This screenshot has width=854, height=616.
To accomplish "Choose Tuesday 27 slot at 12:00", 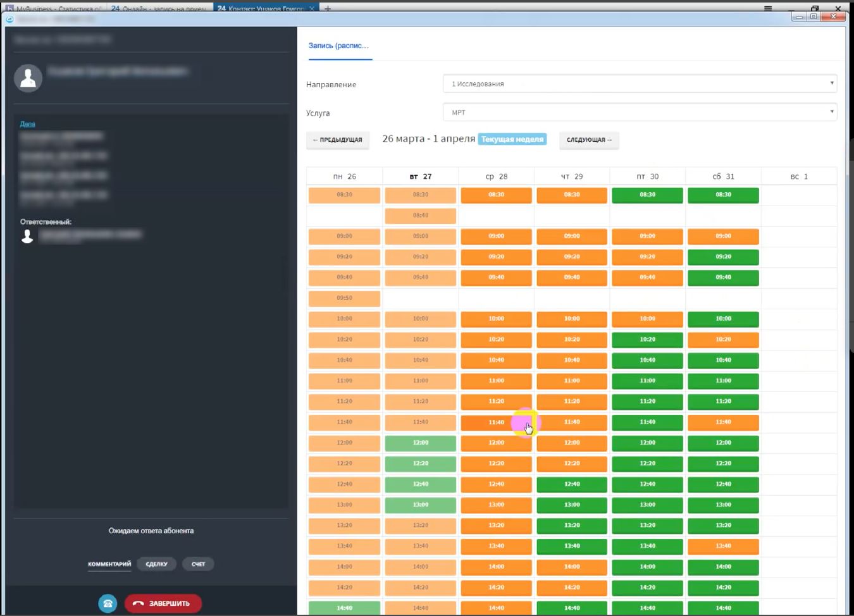I will 421,443.
